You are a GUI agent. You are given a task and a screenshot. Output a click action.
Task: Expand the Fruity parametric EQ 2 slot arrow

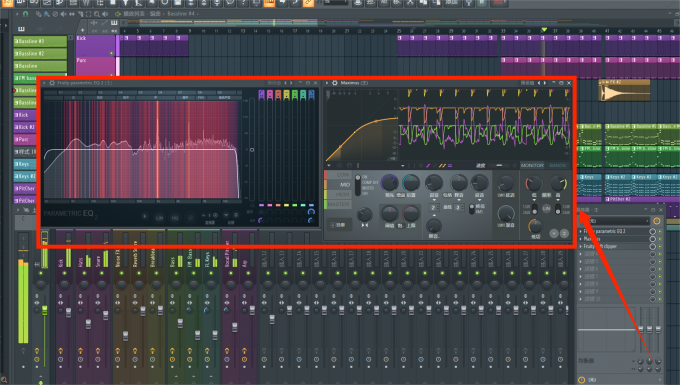pyautogui.click(x=581, y=232)
